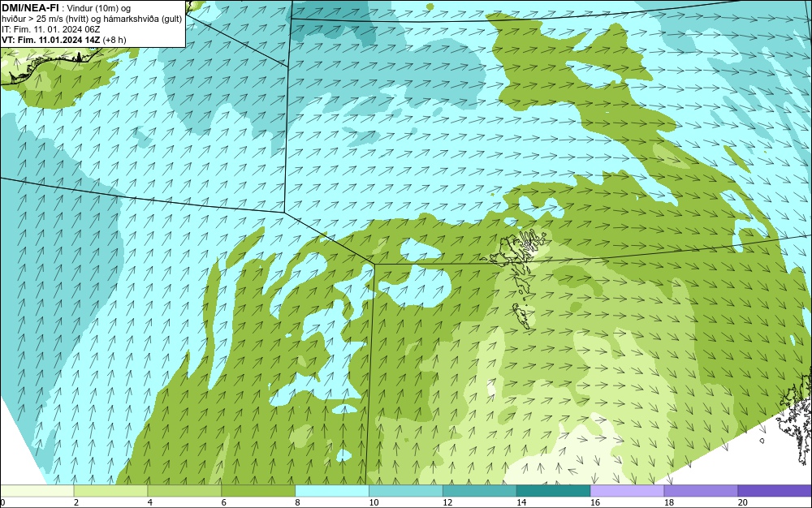Click the 'Vindur (10m) og' header text
Viewport: 812px width, 508px height.
[99, 8]
